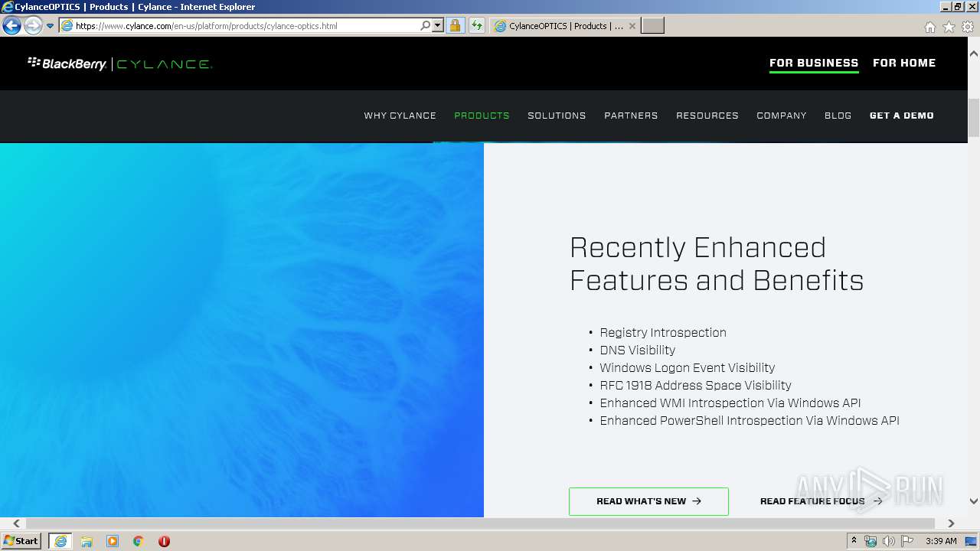Open the SOLUTIONS menu
The width and height of the screenshot is (980, 551).
point(557,116)
